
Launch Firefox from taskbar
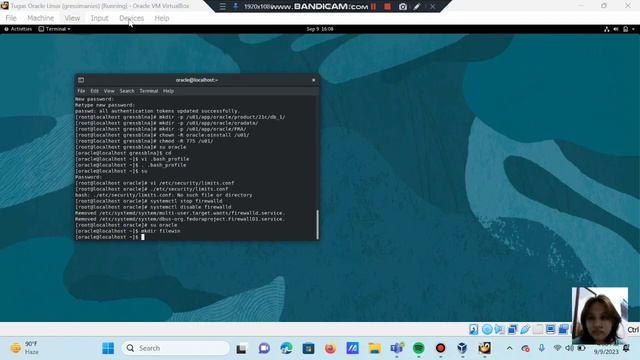coord(330,348)
